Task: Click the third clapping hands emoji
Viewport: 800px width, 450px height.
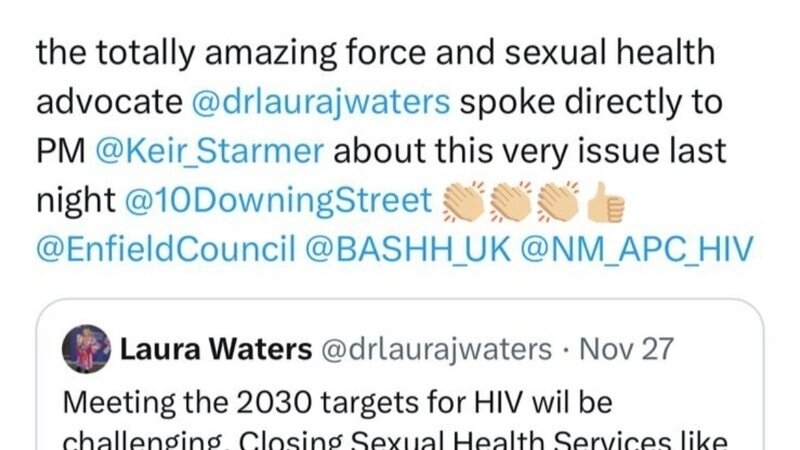Action: (558, 201)
